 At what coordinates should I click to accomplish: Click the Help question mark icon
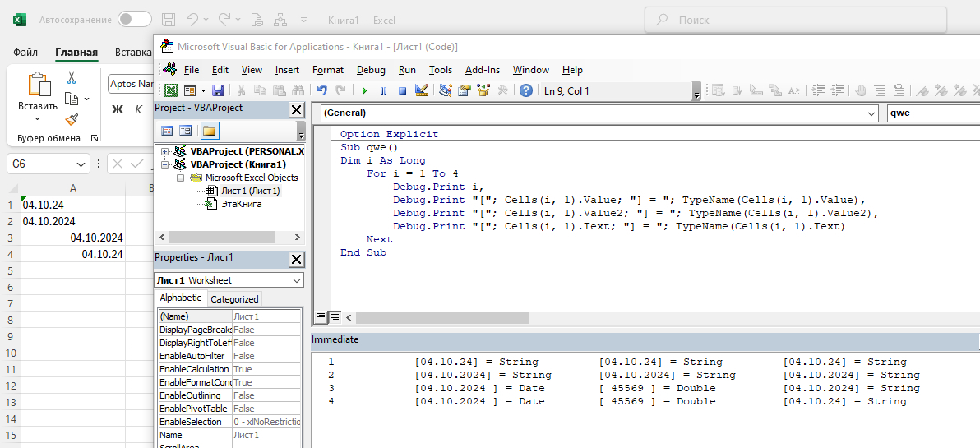pos(526,91)
